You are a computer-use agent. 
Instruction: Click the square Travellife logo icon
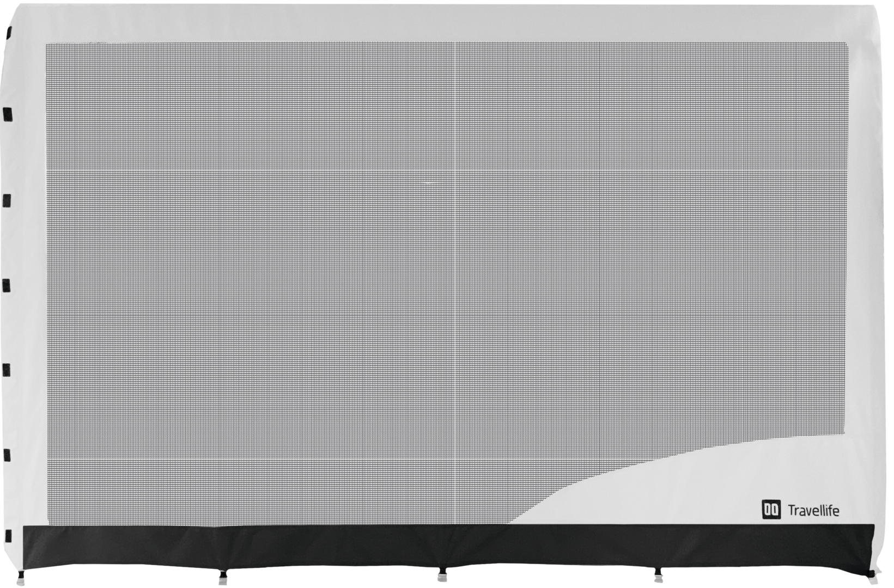771,511
